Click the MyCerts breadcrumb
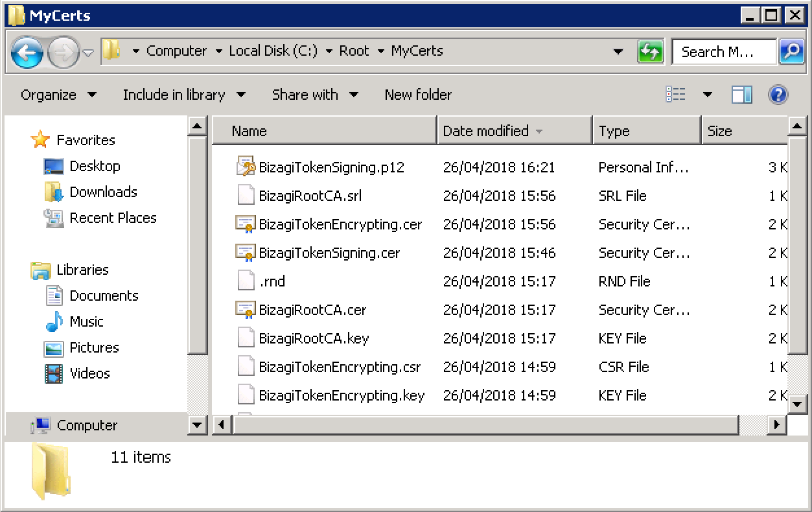This screenshot has height=512, width=812. [x=417, y=51]
